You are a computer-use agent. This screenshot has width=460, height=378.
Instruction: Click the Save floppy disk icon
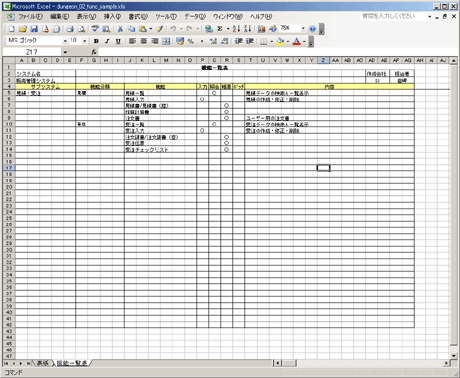[34, 29]
